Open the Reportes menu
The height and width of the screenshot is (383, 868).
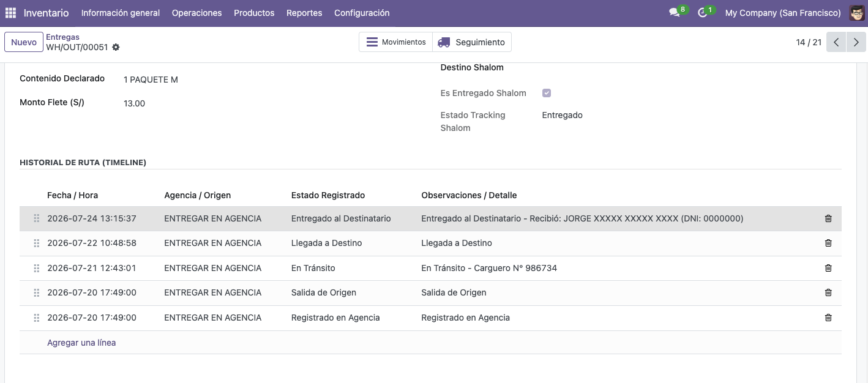(304, 13)
